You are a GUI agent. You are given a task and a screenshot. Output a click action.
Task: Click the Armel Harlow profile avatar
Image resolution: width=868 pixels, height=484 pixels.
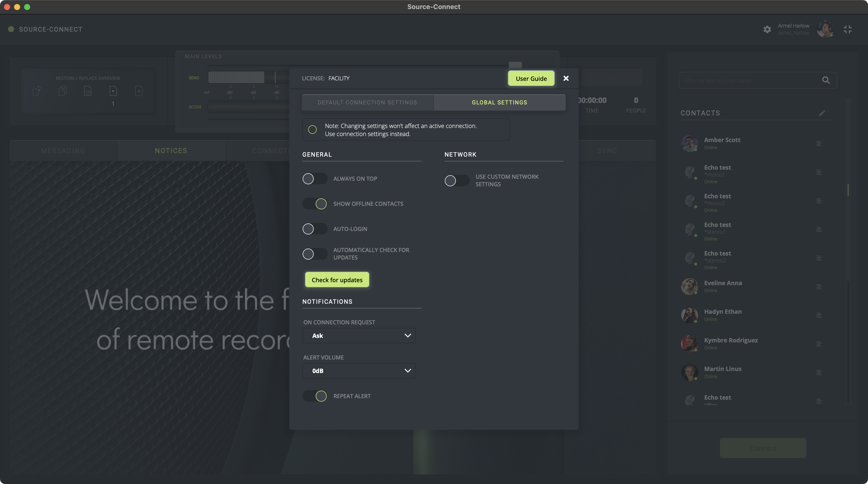pos(825,29)
